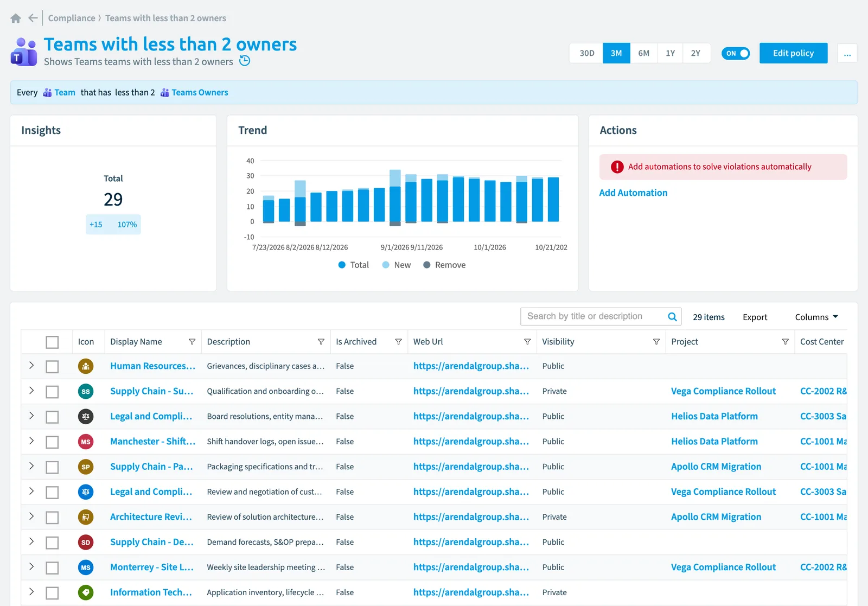Filter the Project column
This screenshot has width=868, height=606.
click(785, 342)
